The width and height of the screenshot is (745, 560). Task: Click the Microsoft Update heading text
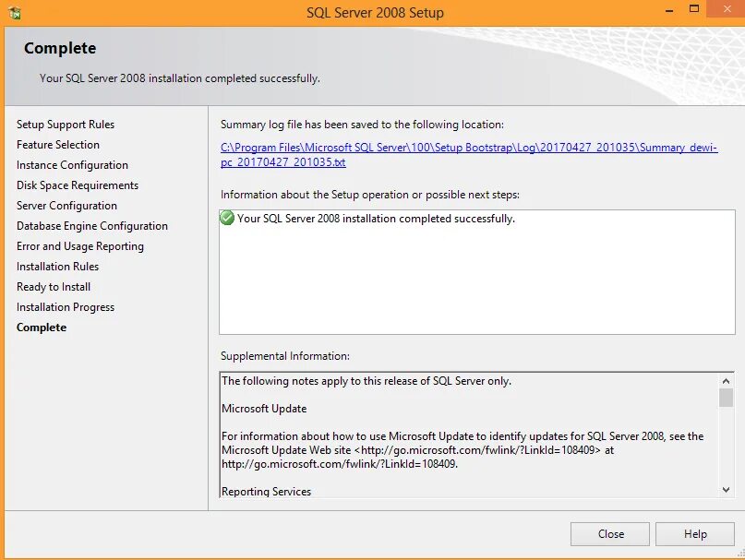[264, 409]
